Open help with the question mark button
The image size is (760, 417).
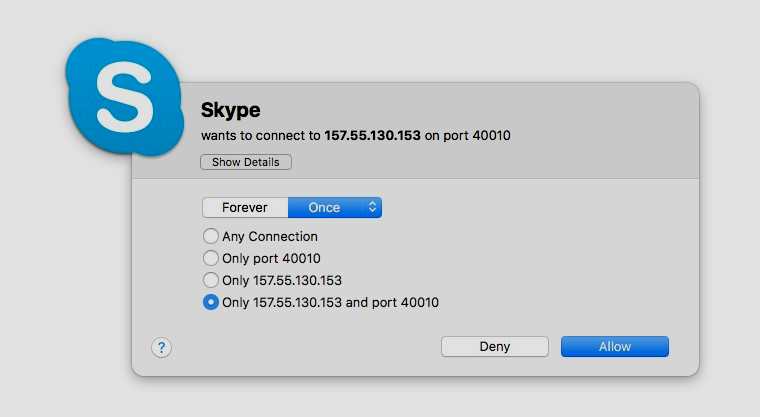click(162, 347)
